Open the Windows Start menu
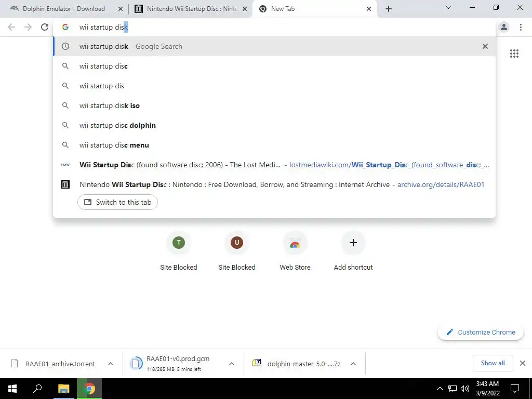 pos(12,389)
